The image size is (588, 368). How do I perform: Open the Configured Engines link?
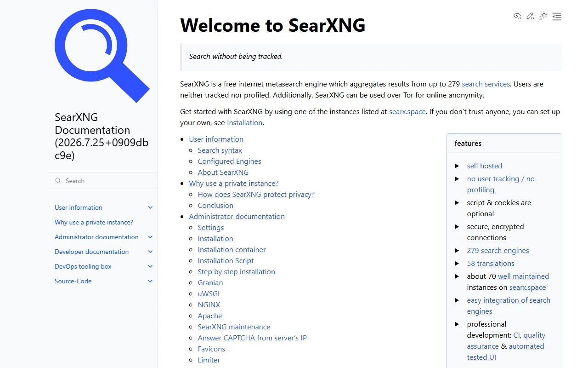(x=229, y=161)
